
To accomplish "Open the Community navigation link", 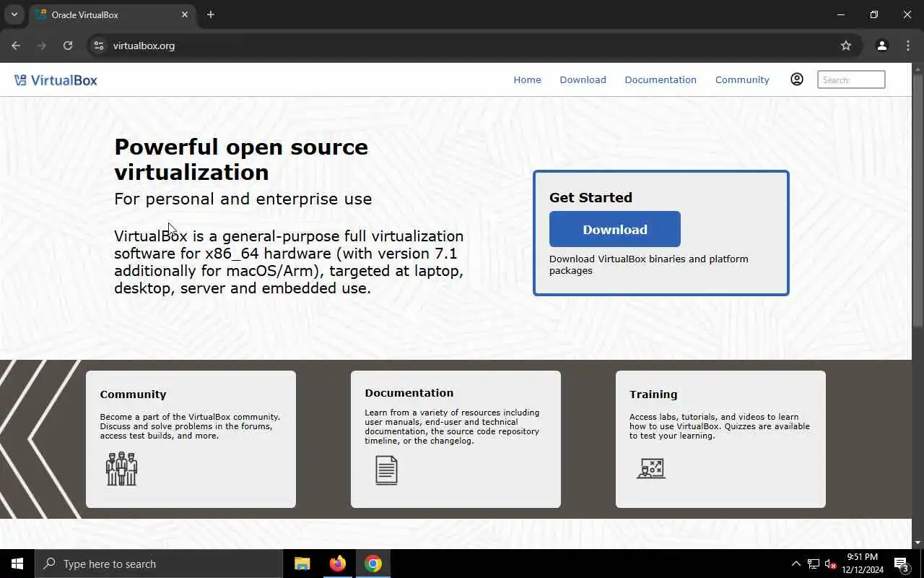I will pos(742,80).
